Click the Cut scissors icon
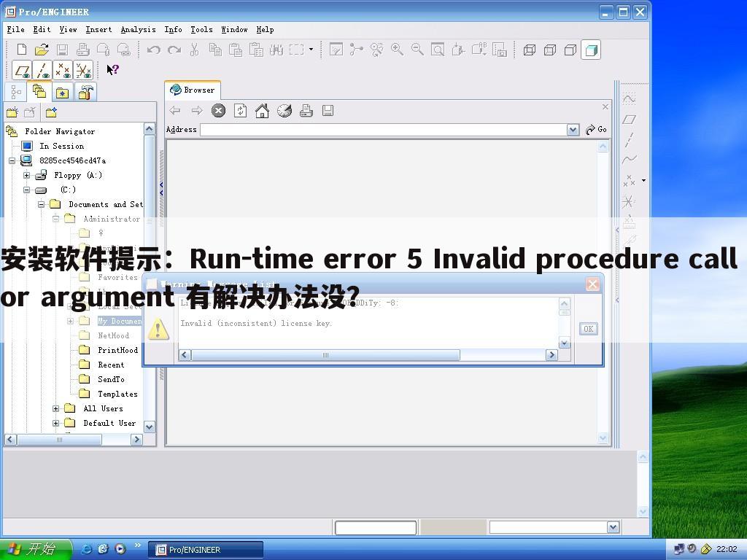This screenshot has height=560, width=747. point(194,50)
